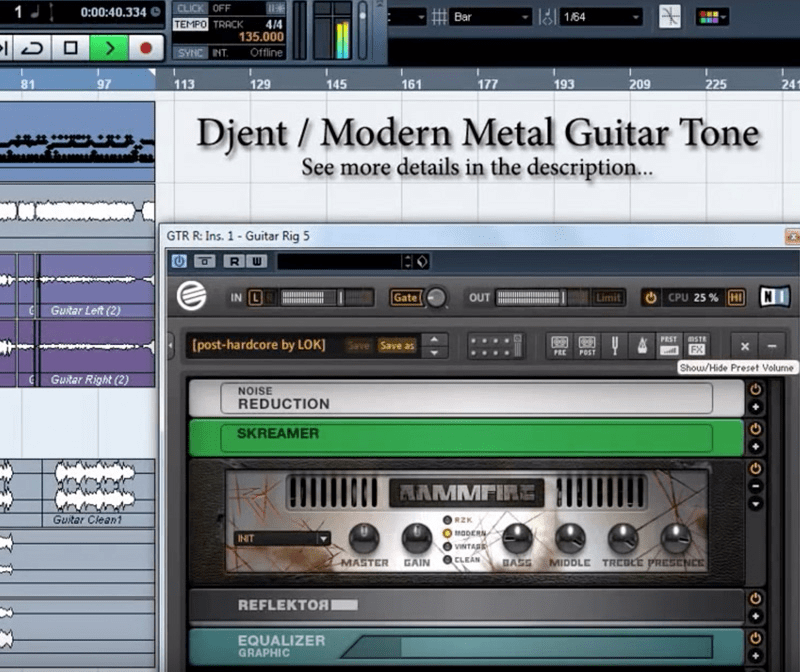800x672 pixels.
Task: Expand the Skreamer module with plus
Action: [x=756, y=447]
